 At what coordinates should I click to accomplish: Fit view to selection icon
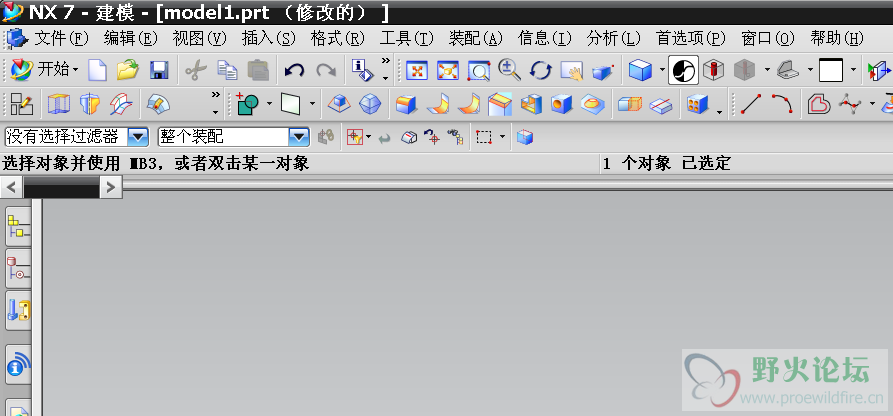click(x=448, y=71)
